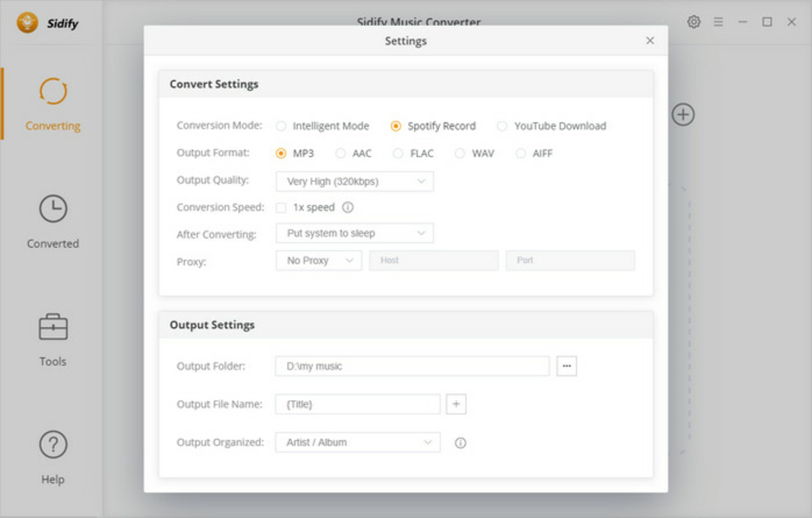Image resolution: width=812 pixels, height=518 pixels.
Task: Add a tag to Output File Name
Action: (x=456, y=404)
